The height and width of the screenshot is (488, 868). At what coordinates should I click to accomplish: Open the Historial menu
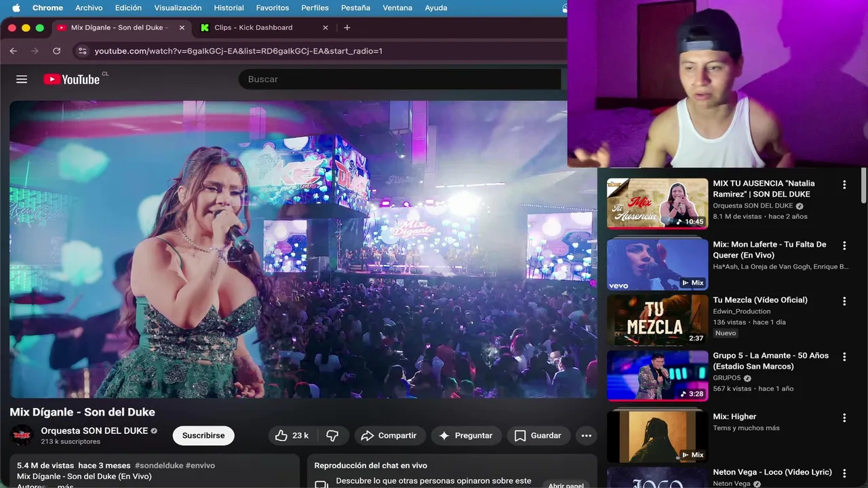tap(229, 8)
